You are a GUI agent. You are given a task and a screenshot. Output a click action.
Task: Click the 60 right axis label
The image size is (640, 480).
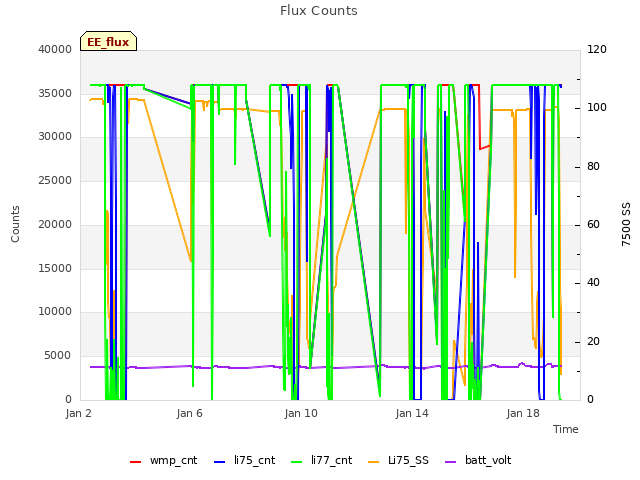593,224
